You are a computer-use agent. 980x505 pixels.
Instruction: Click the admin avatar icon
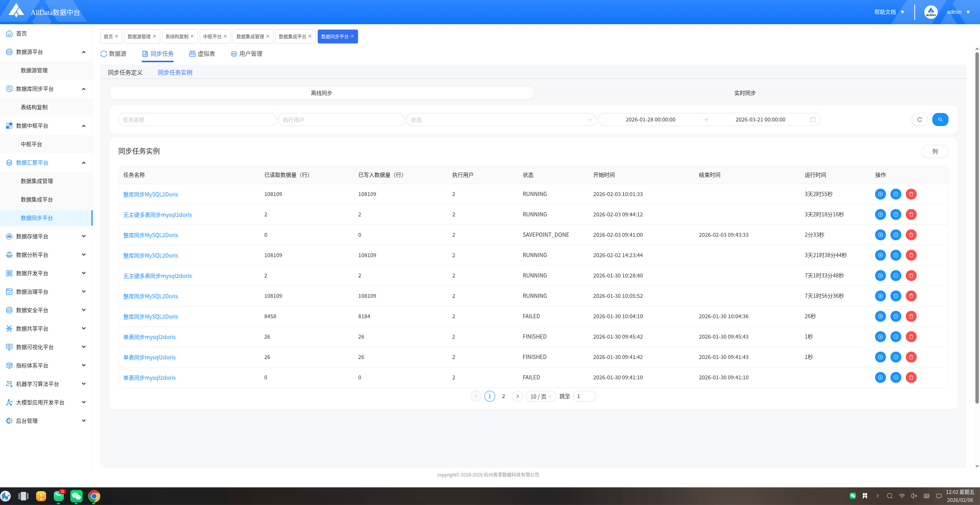click(x=930, y=12)
